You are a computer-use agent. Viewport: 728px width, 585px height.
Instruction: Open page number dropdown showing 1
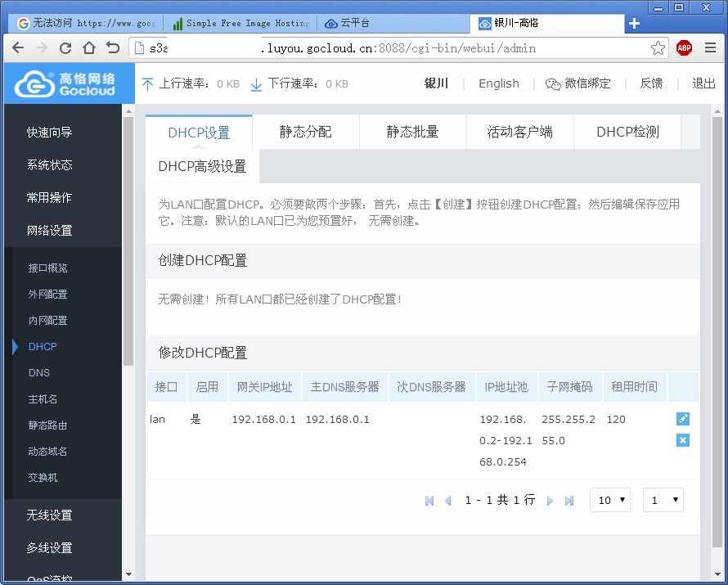pos(663,500)
